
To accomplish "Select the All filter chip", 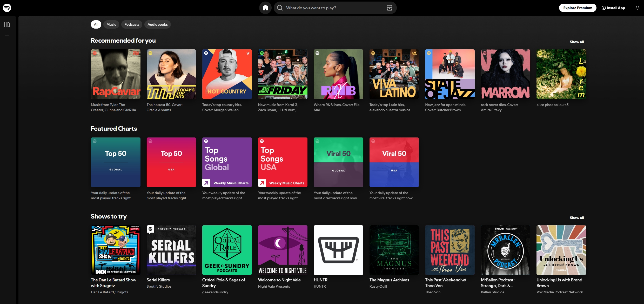I will pyautogui.click(x=96, y=24).
